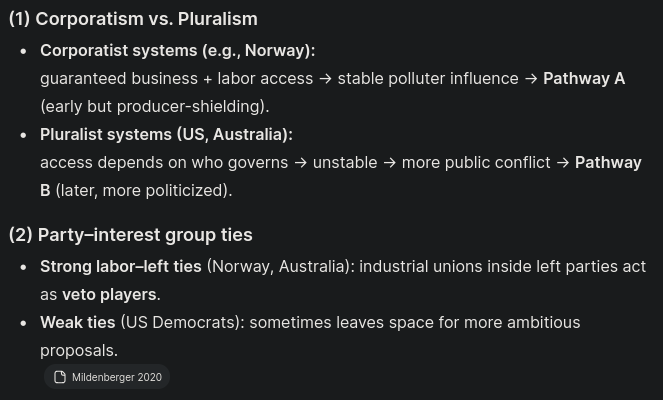The width and height of the screenshot is (663, 400).
Task: Click the phrase "more public conflict"
Action: coord(476,162)
